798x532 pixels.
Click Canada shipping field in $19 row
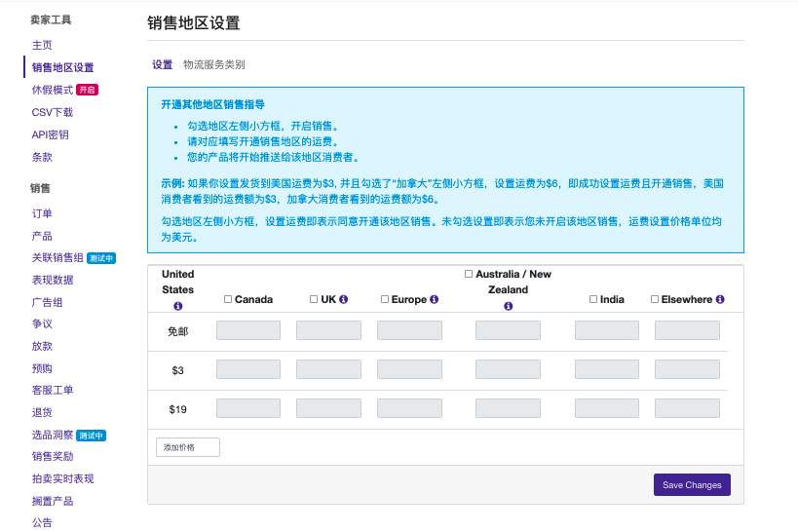pyautogui.click(x=248, y=408)
